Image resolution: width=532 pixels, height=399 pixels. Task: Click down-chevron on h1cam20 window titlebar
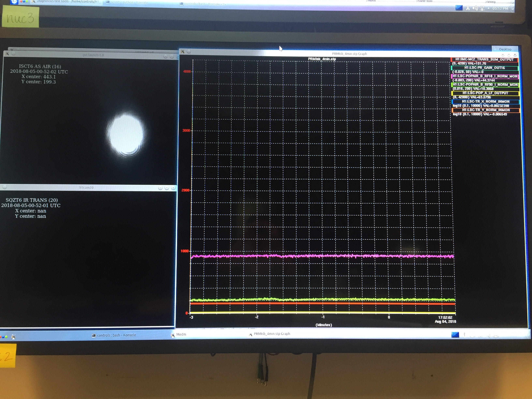160,188
